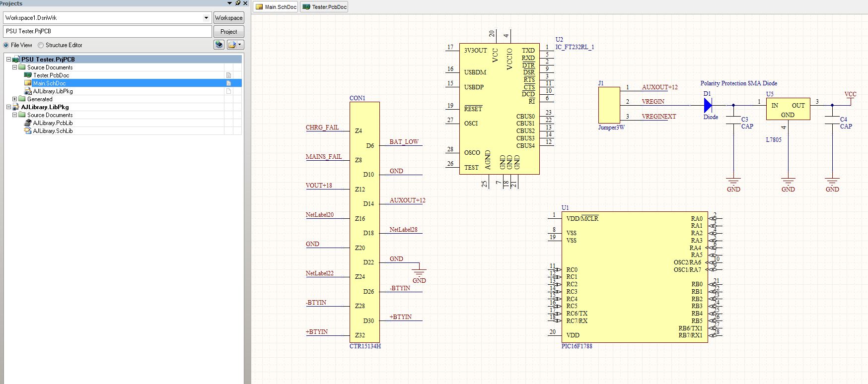Select Tester.PcbDoc in the tree
868x384 pixels.
(51, 75)
